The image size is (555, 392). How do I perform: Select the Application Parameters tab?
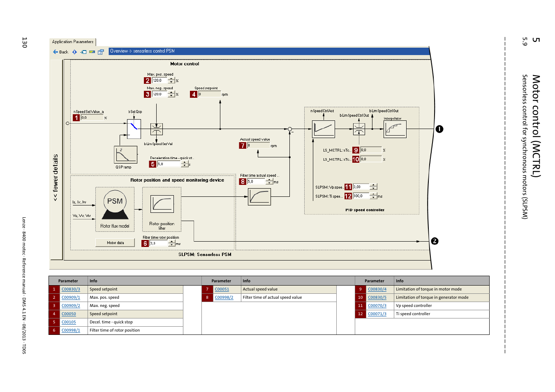[x=73, y=42]
